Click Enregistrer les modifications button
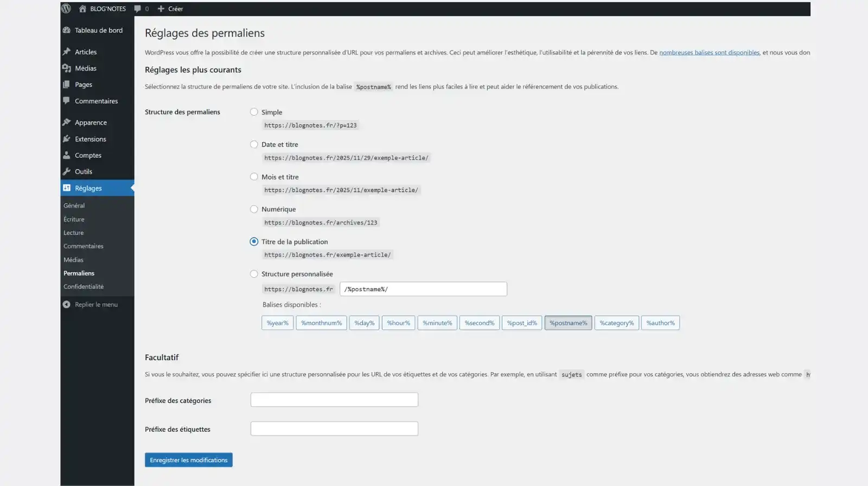 (188, 460)
